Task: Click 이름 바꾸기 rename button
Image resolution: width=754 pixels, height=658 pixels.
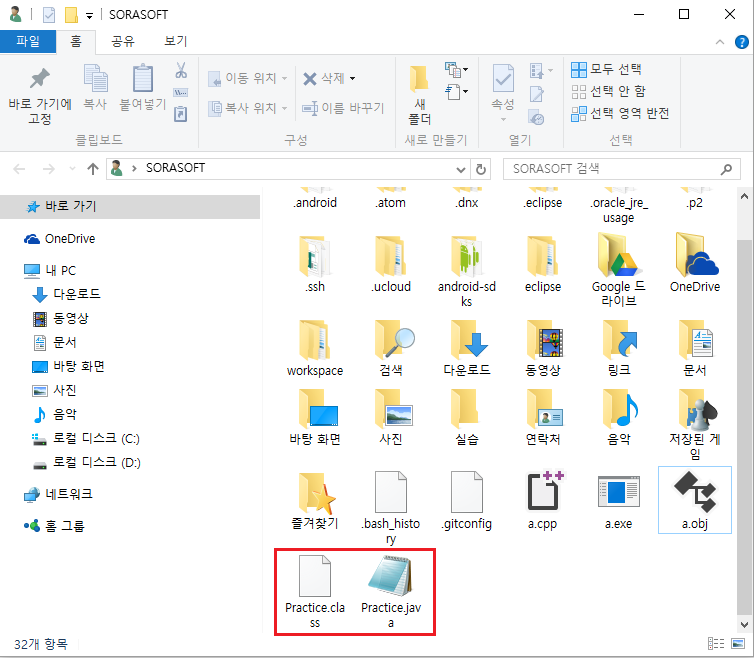Action: point(343,108)
